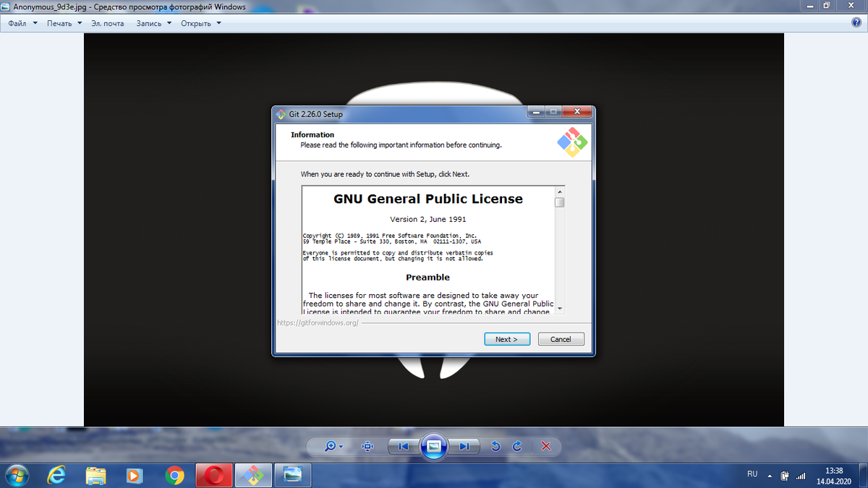Click the power plug tray icon
868x488 pixels.
(785, 476)
